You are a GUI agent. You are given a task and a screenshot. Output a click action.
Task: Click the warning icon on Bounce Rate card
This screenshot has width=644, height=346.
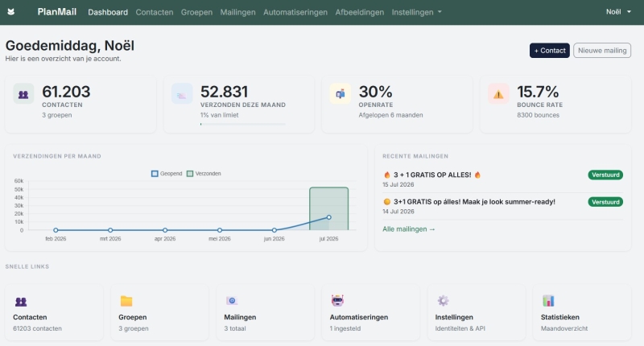coord(498,94)
